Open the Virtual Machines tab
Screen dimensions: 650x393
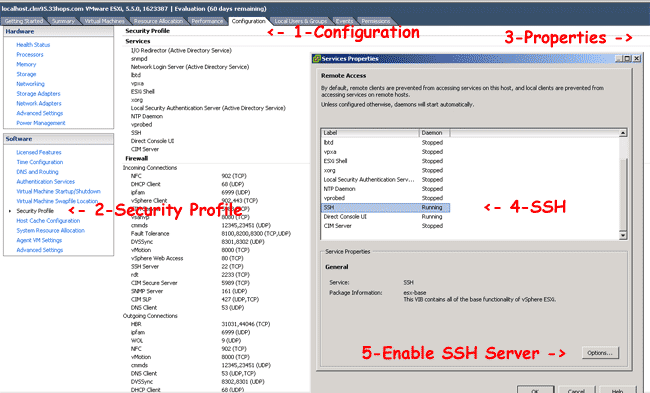coord(104,21)
